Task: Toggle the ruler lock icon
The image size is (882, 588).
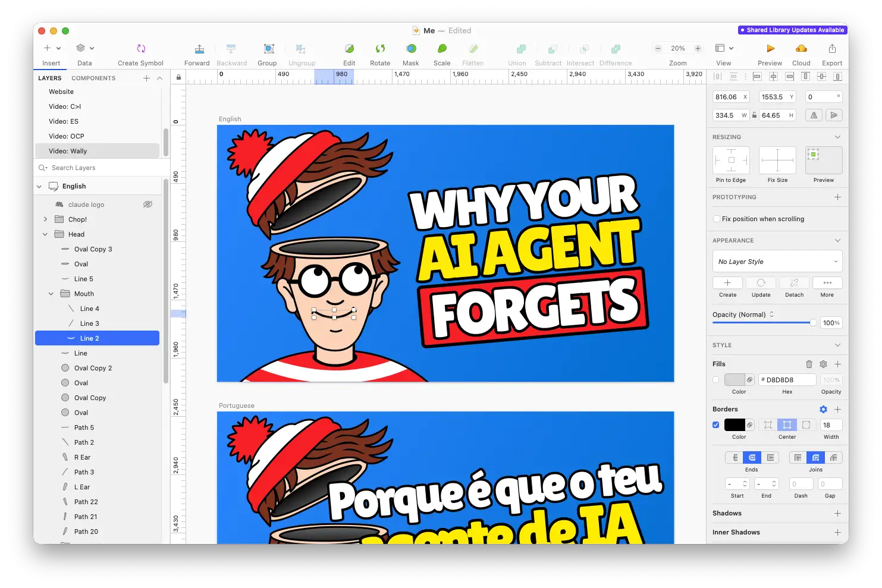Action: [x=178, y=77]
